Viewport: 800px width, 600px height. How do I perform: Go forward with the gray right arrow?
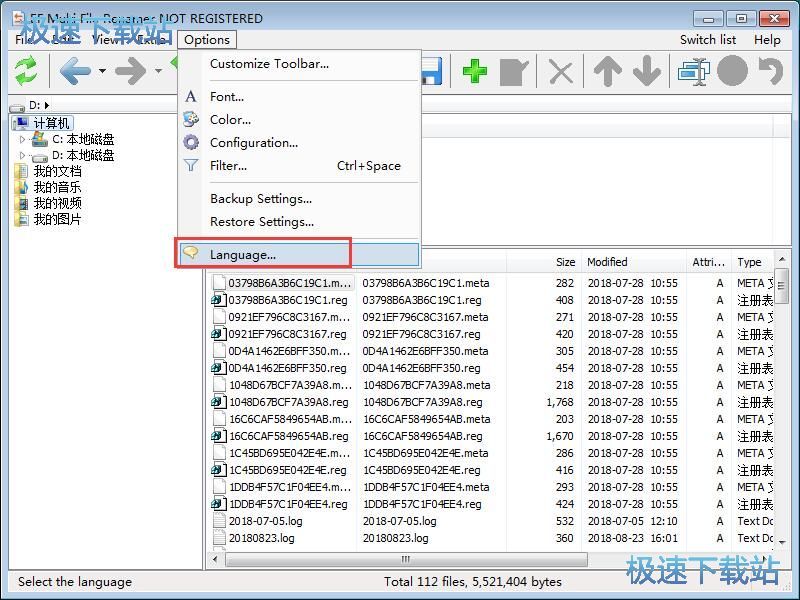[131, 70]
